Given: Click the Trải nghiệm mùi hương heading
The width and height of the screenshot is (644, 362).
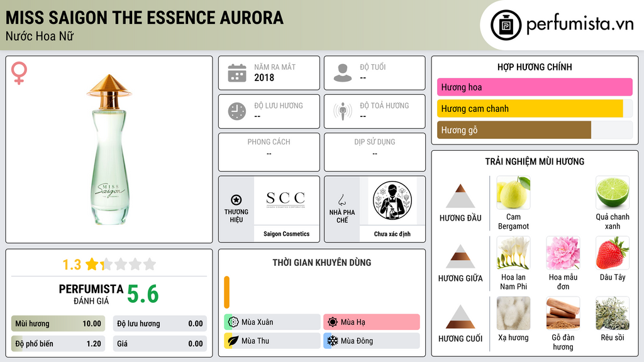Looking at the screenshot, I should [535, 162].
